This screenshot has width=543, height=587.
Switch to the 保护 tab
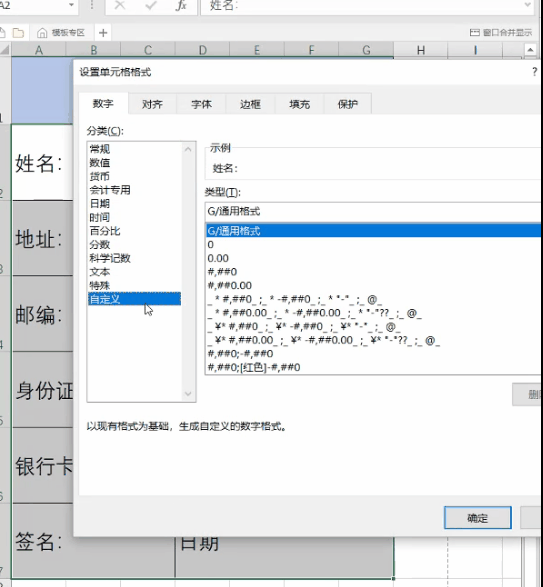click(348, 104)
